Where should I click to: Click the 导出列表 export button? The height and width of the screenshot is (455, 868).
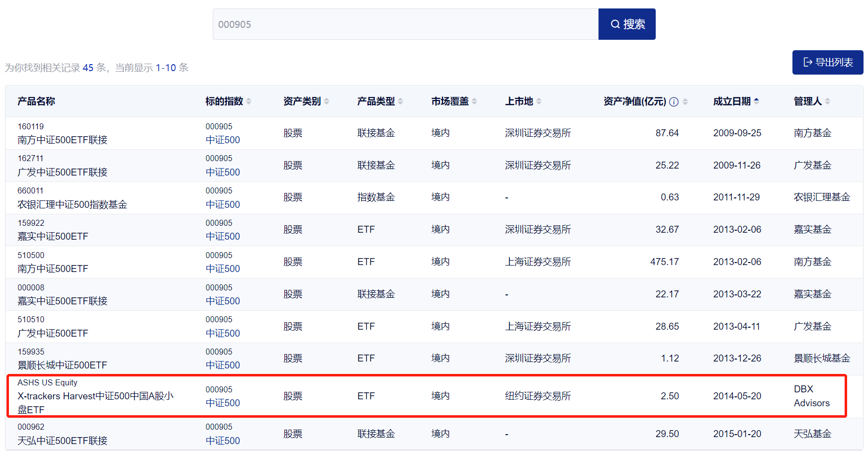pos(827,62)
